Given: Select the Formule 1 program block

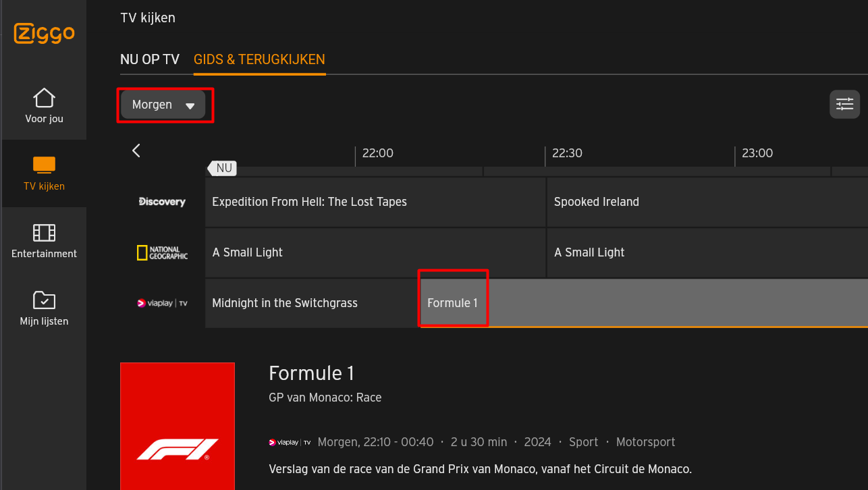Looking at the screenshot, I should (644, 303).
